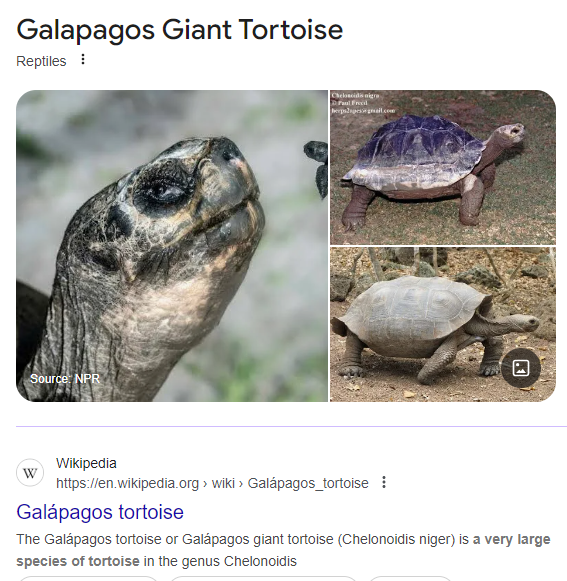
Task: Open the more-options dots beside Reptiles
Action: (x=83, y=59)
